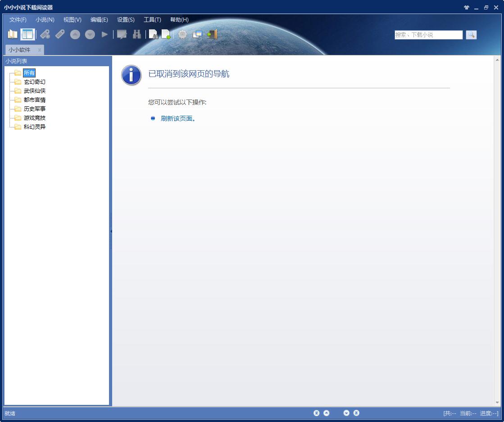Click the document with binoculars search icon

pyautogui.click(x=153, y=34)
